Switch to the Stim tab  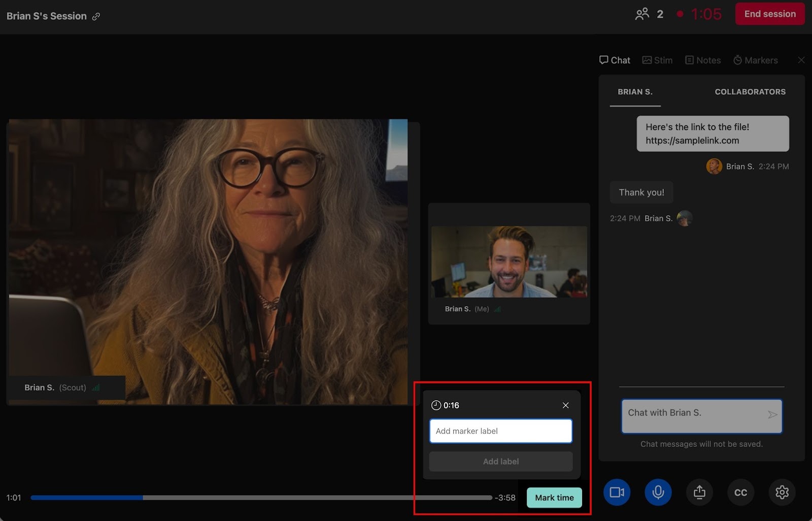point(657,60)
